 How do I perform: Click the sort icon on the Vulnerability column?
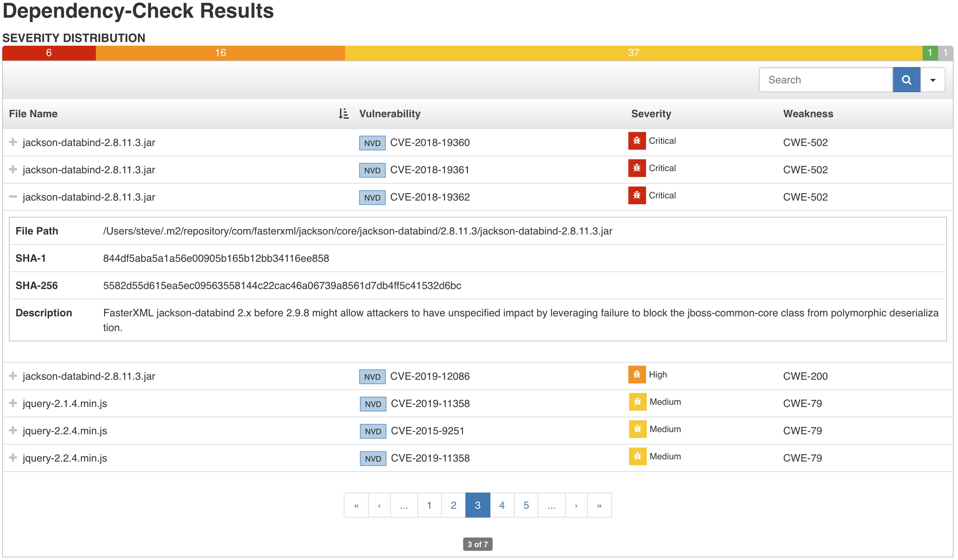tap(343, 113)
